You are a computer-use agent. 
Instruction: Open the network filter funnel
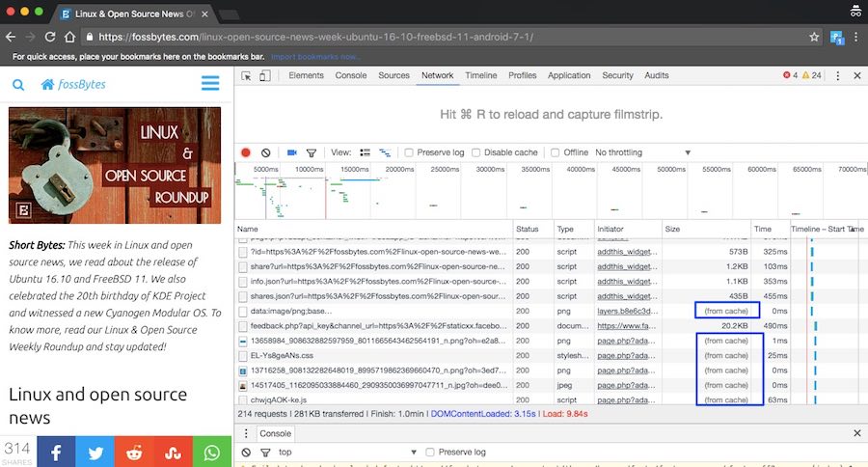point(312,152)
